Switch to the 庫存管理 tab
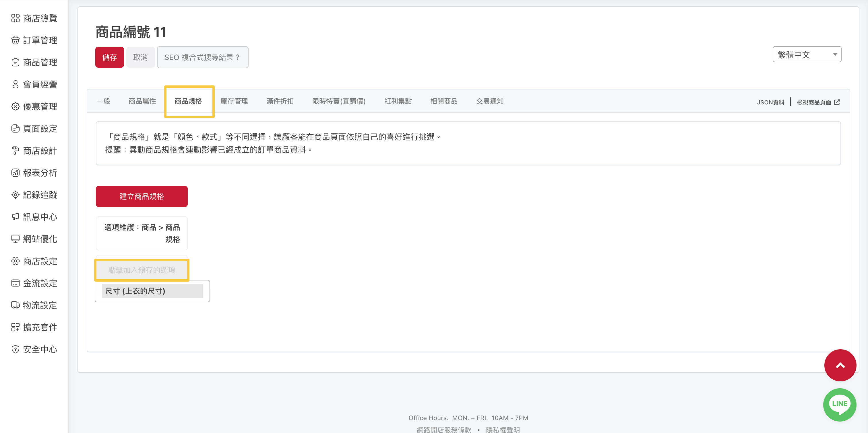 coord(234,101)
